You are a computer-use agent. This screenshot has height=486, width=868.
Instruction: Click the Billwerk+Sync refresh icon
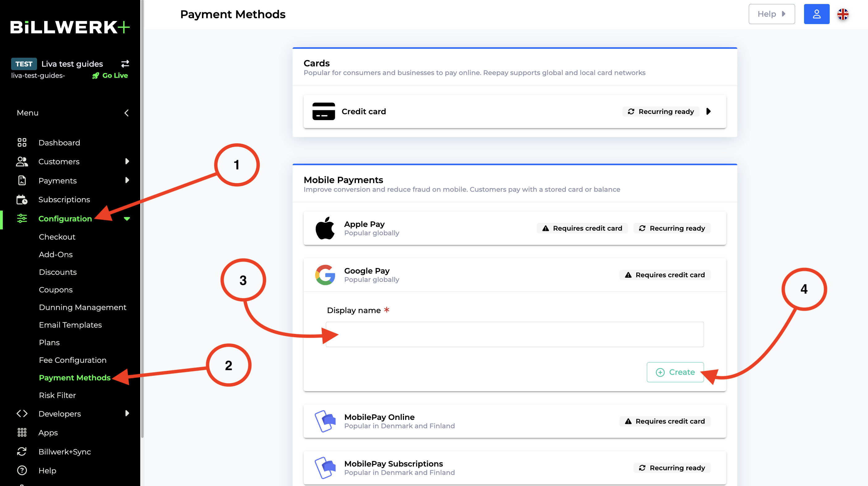tap(22, 451)
